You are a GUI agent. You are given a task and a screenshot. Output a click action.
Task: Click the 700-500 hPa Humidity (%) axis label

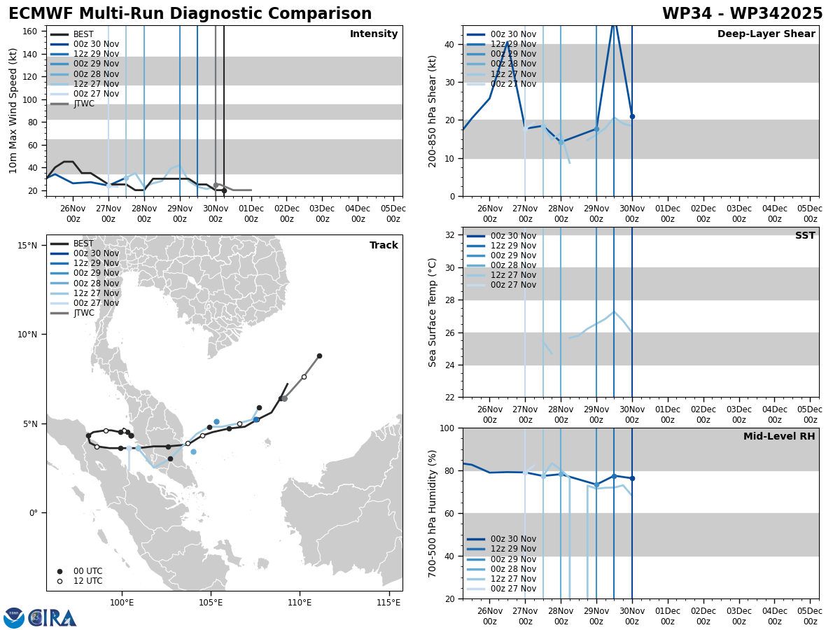pyautogui.click(x=433, y=513)
